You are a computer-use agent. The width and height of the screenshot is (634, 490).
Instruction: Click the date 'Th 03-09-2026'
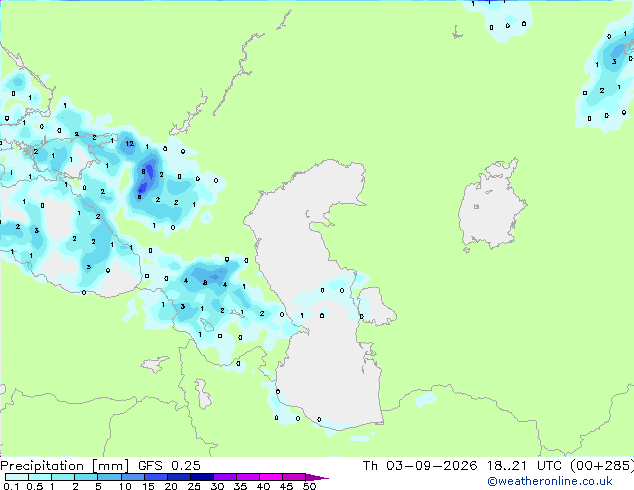420,466
